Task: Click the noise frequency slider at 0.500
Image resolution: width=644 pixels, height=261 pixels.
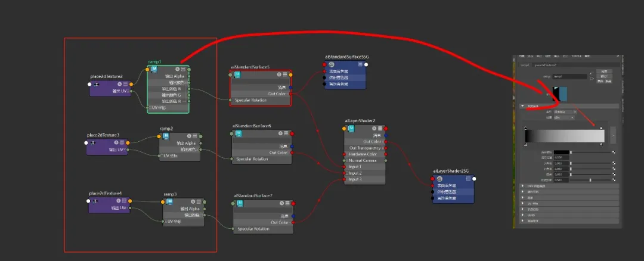Action: click(590, 180)
